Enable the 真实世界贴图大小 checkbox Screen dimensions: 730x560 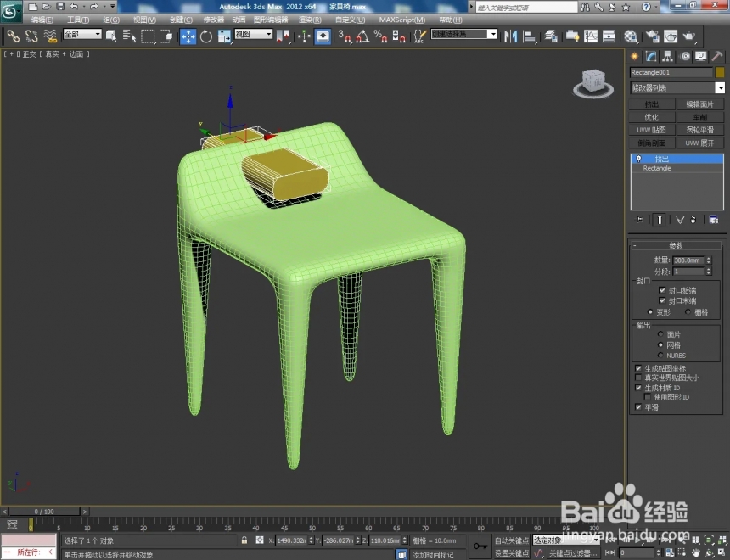[x=638, y=378]
